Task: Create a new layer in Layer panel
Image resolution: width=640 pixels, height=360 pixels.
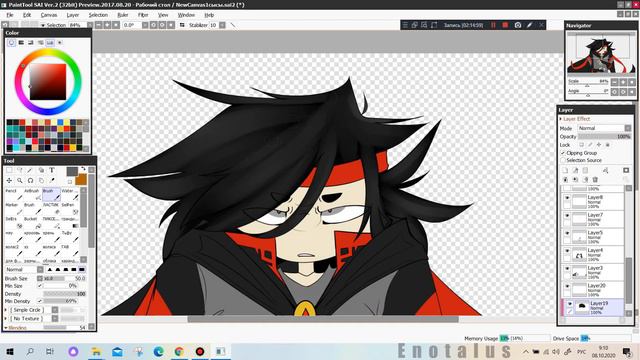Action: [565, 170]
